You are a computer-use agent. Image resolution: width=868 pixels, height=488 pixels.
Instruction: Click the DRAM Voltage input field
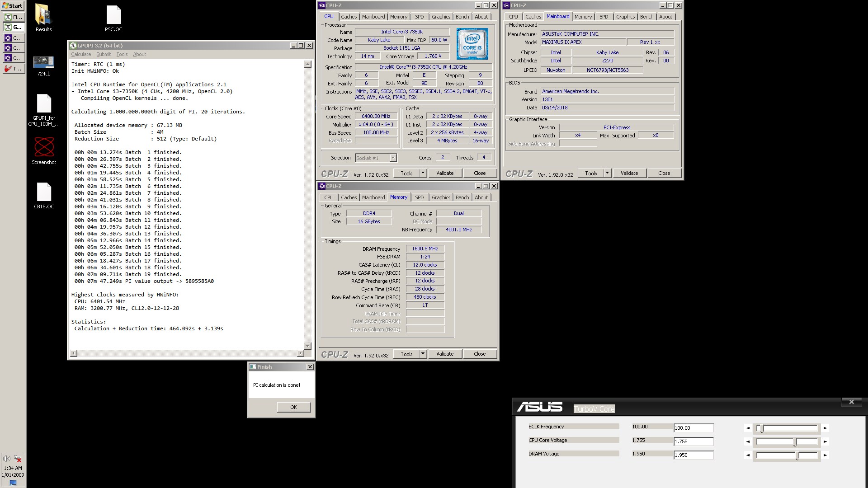pos(693,455)
